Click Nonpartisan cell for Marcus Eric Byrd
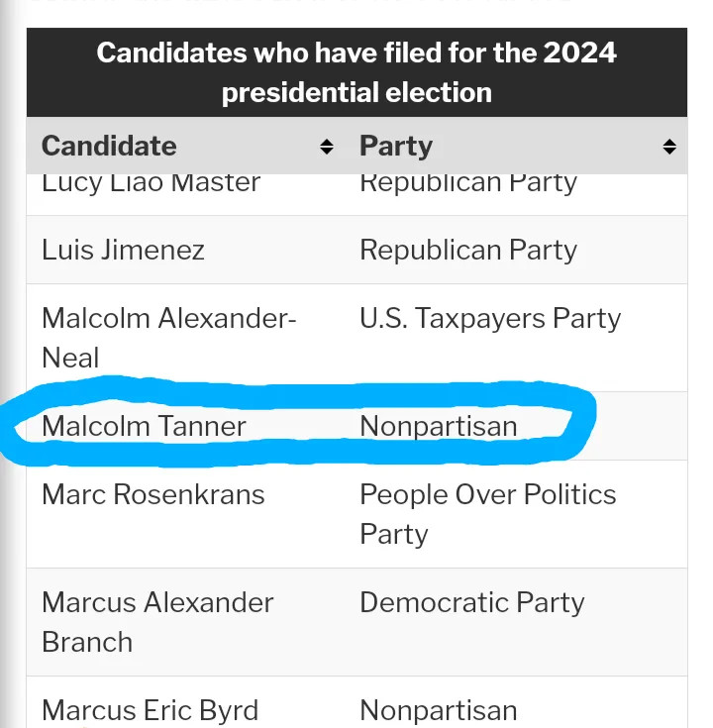This screenshot has width=713, height=728. 438,710
